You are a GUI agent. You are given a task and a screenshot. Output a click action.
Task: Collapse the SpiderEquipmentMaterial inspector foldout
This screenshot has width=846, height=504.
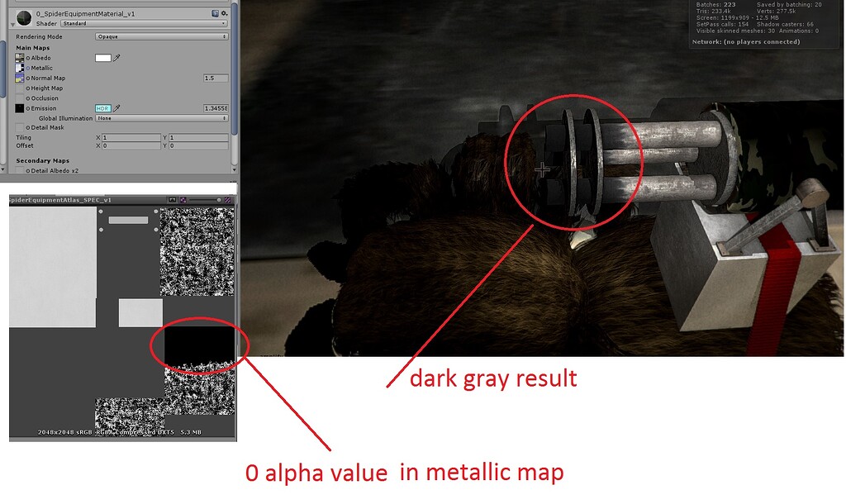point(12,24)
